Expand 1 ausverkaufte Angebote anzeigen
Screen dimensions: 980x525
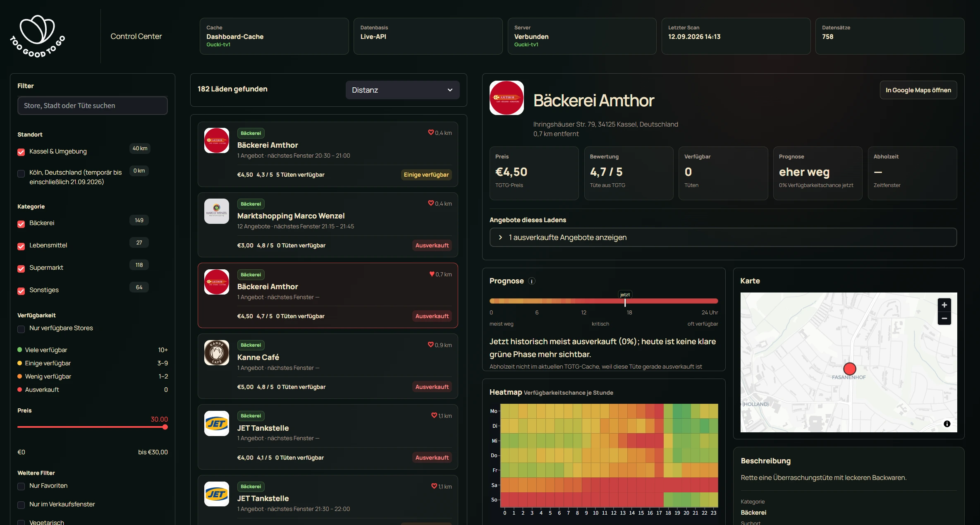(723, 237)
